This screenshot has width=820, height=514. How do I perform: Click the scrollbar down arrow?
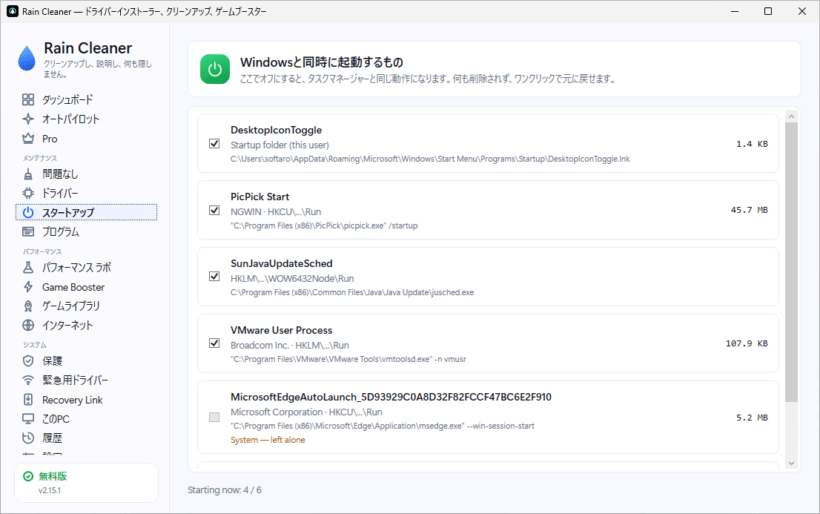click(791, 463)
